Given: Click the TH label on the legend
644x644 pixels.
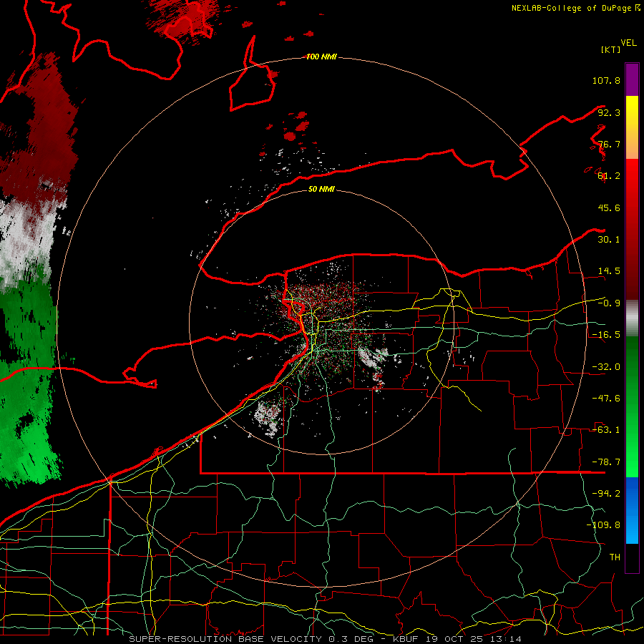Looking at the screenshot, I should click(615, 557).
